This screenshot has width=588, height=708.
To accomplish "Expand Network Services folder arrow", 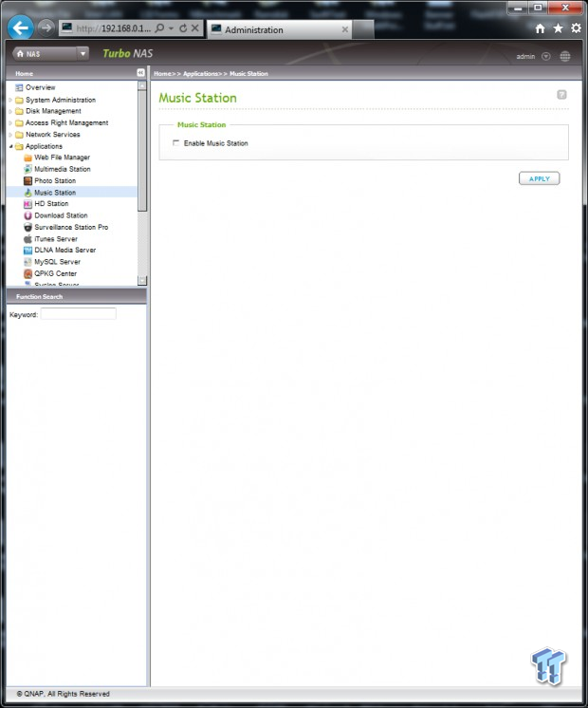I will coord(10,135).
